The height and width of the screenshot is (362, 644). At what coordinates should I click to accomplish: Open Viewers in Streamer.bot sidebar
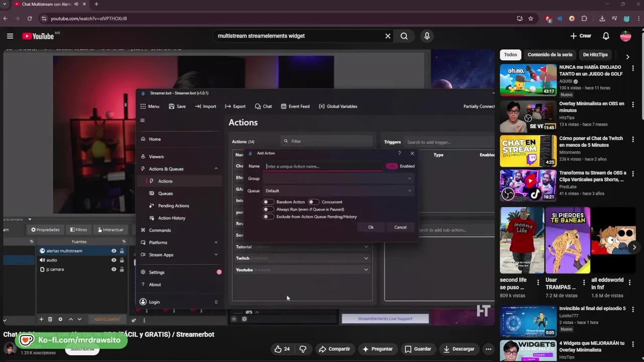click(x=152, y=156)
